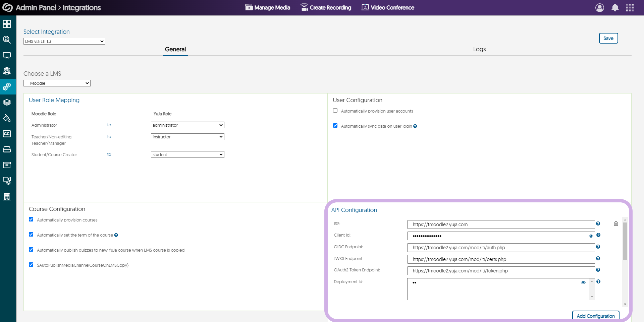This screenshot has width=644, height=322.
Task: Switch to the Logs tab
Action: point(479,49)
